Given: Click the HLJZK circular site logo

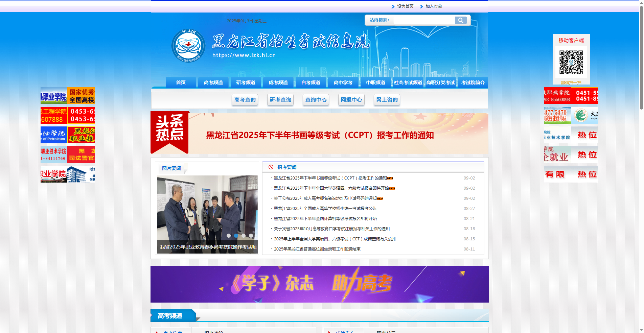Looking at the screenshot, I should coord(188,46).
